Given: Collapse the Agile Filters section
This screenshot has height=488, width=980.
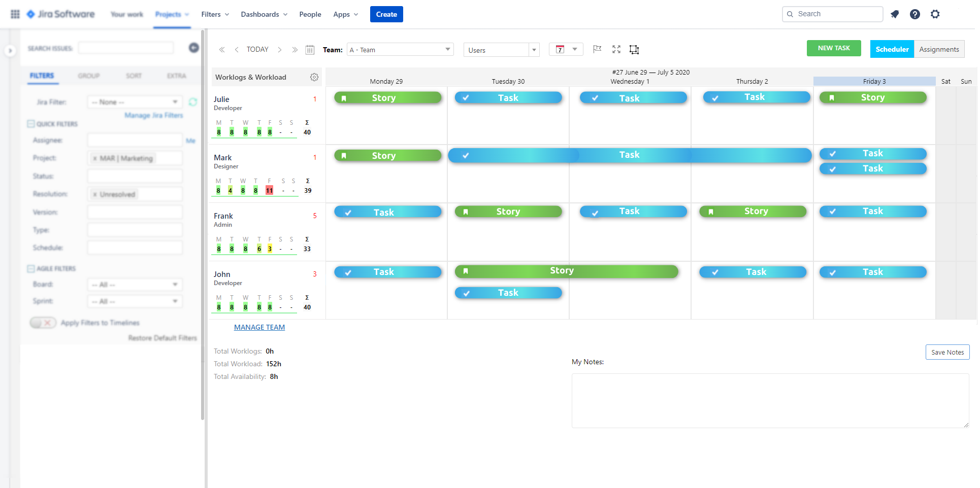Looking at the screenshot, I should tap(31, 268).
